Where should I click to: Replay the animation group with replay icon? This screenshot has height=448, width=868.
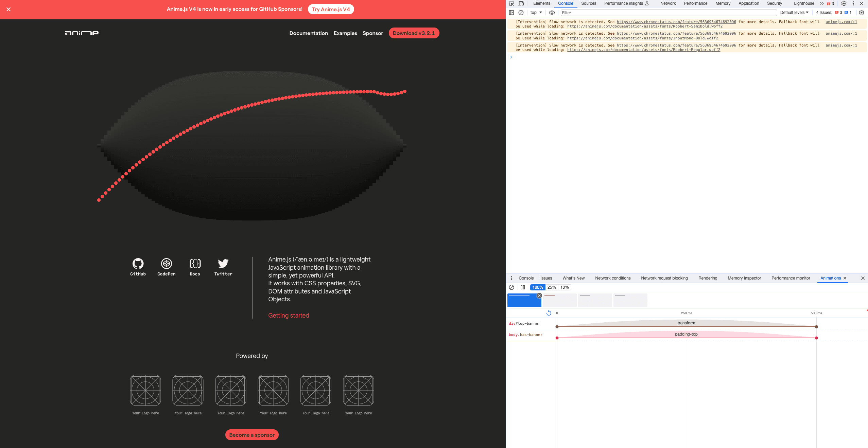tap(549, 313)
